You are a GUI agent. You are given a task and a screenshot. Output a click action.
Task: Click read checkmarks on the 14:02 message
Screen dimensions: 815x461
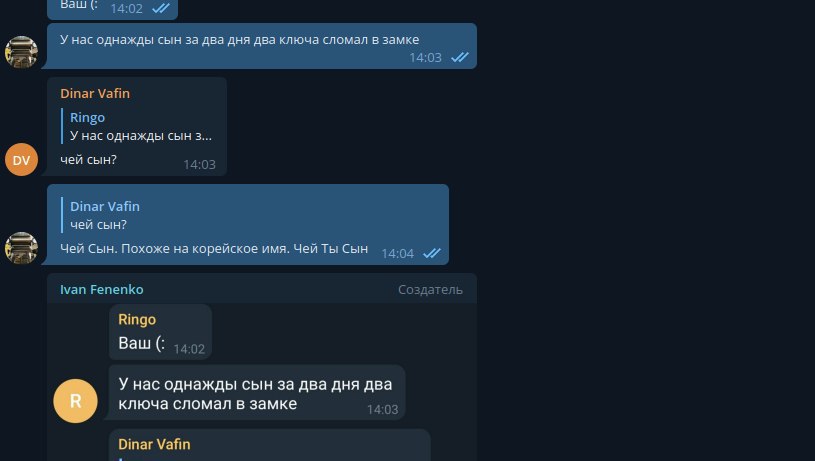coord(161,8)
